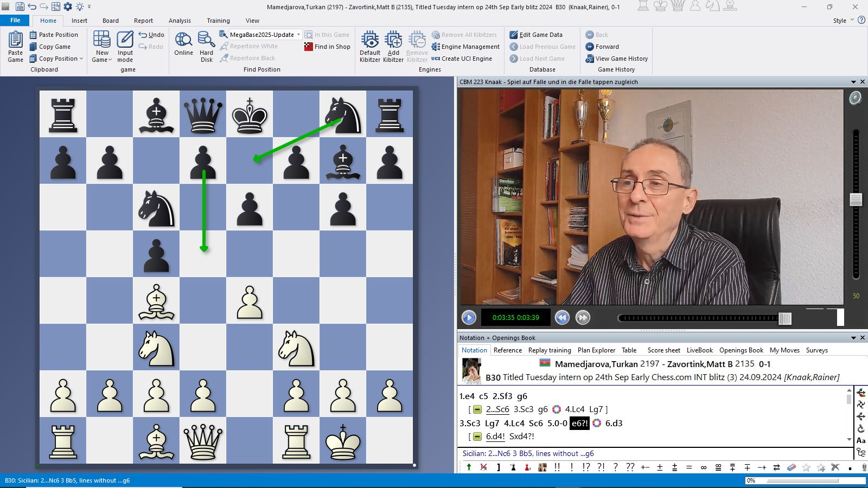Image resolution: width=868 pixels, height=488 pixels.
Task: Expand the Copy Position dropdown
Action: click(x=81, y=59)
